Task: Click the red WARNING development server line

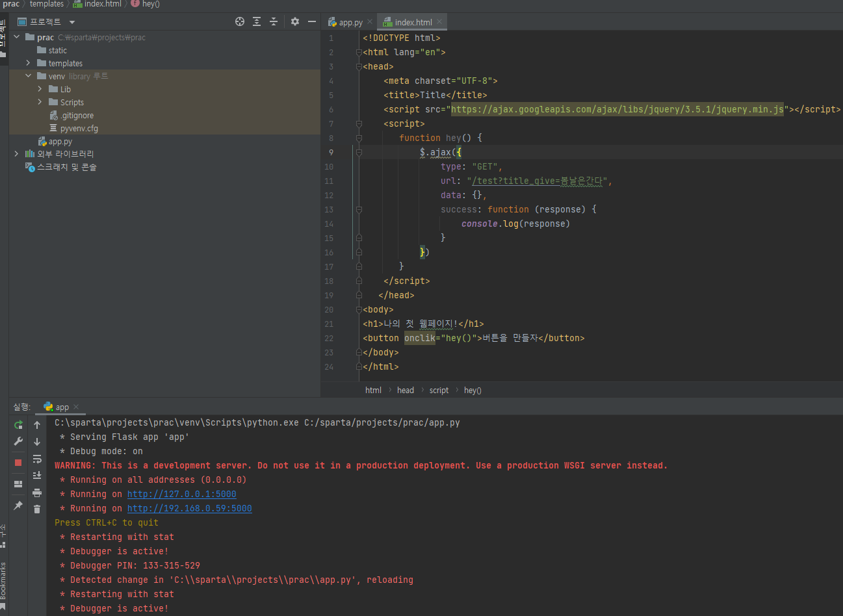Action: click(361, 466)
